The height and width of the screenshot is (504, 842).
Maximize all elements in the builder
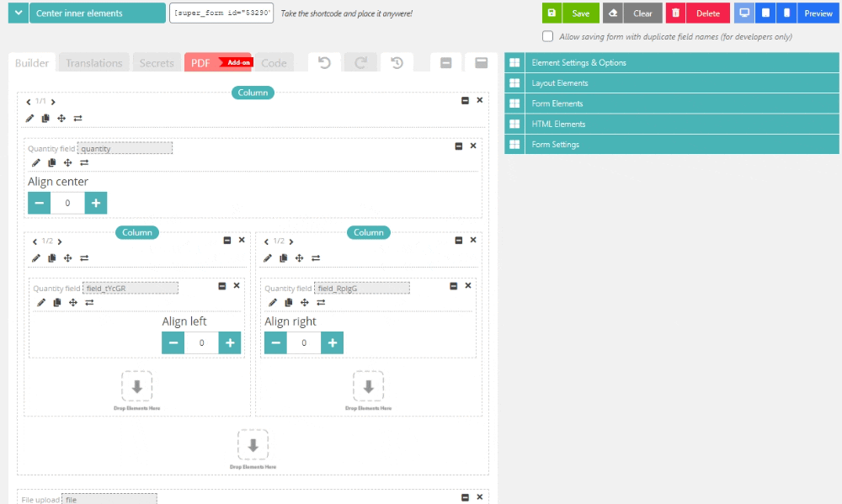481,63
